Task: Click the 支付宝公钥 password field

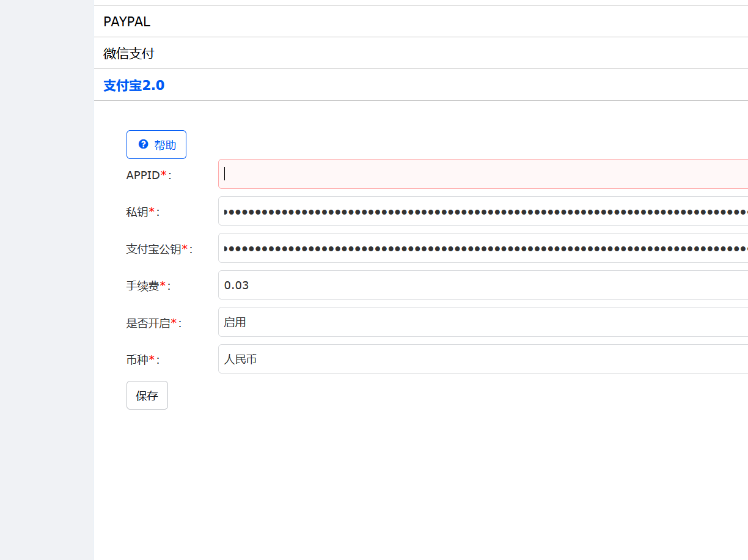Action: point(483,248)
